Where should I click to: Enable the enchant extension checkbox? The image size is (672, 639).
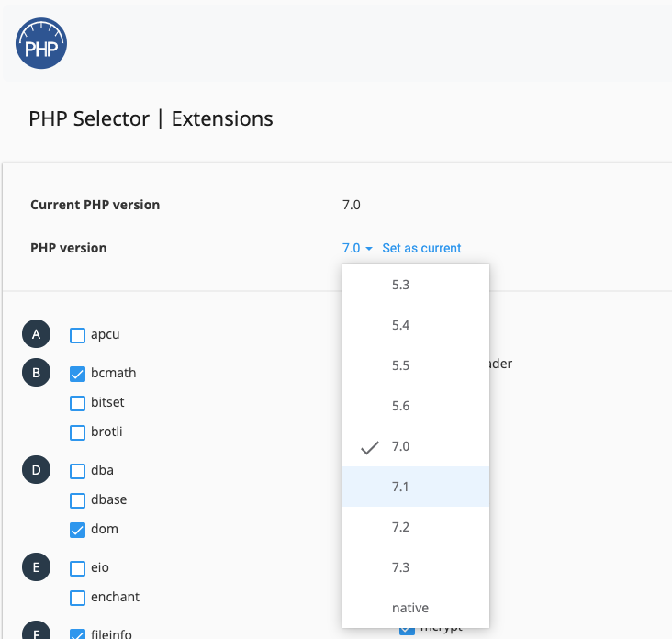(x=77, y=599)
